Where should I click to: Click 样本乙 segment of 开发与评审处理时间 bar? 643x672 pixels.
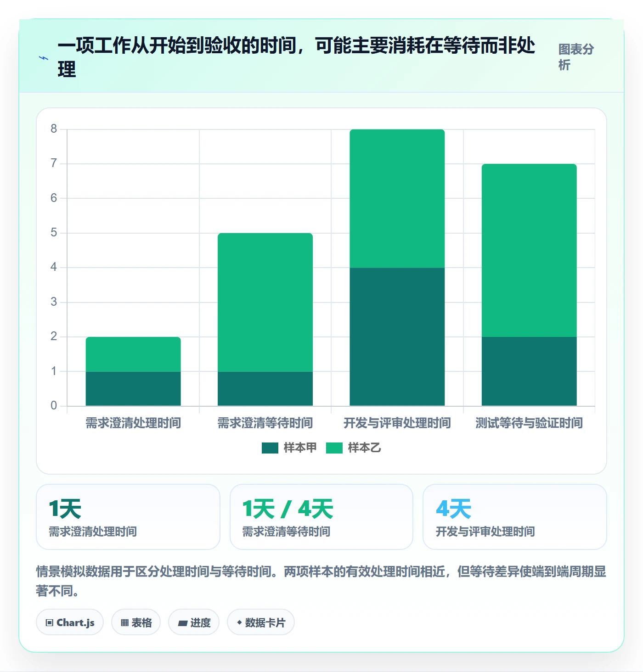(397, 198)
